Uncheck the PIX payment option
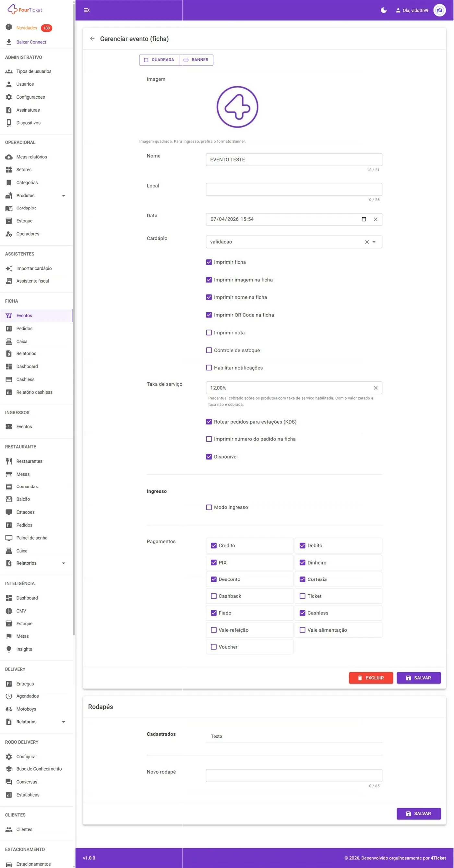This screenshot has height=868, width=454. 213,563
